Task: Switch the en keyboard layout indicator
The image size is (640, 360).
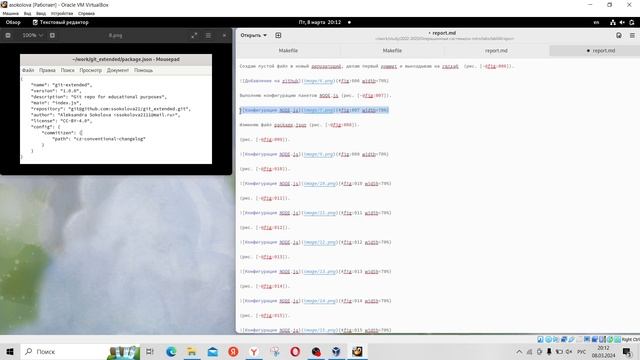Action: click(596, 22)
